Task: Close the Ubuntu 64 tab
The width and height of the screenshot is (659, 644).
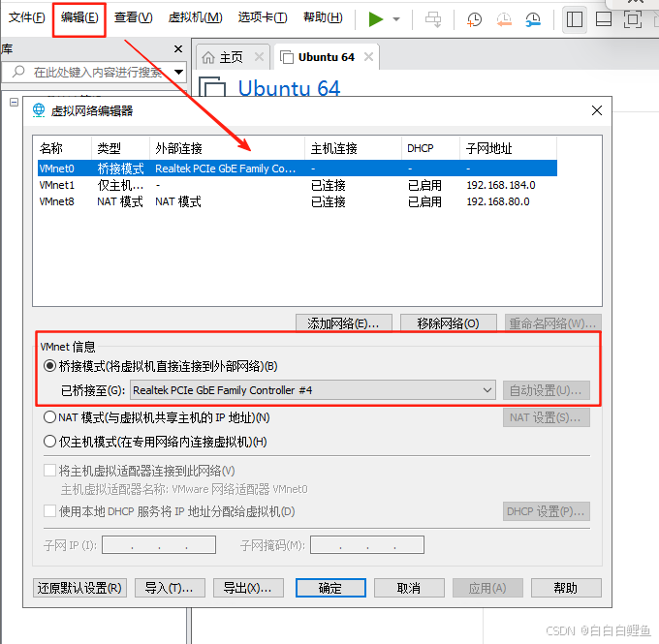Action: (368, 57)
